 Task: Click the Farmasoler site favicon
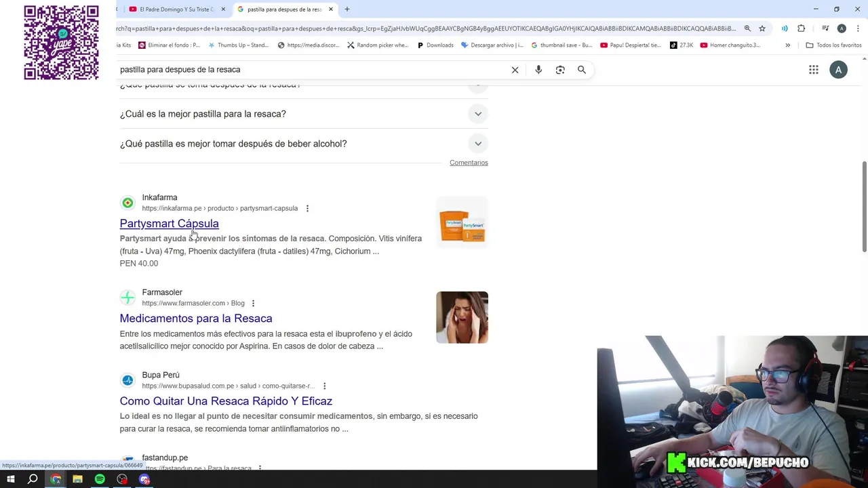[x=127, y=298]
